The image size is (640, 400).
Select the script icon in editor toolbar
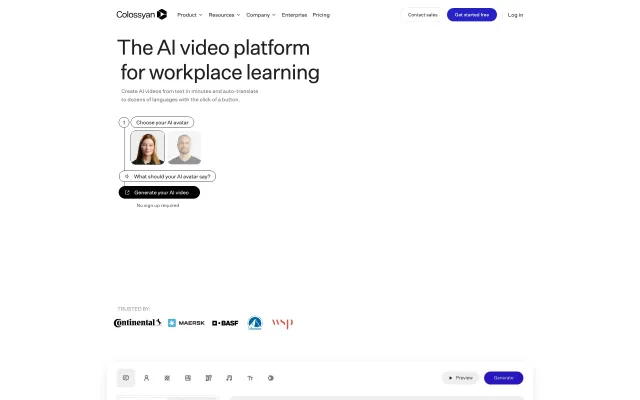(x=126, y=378)
